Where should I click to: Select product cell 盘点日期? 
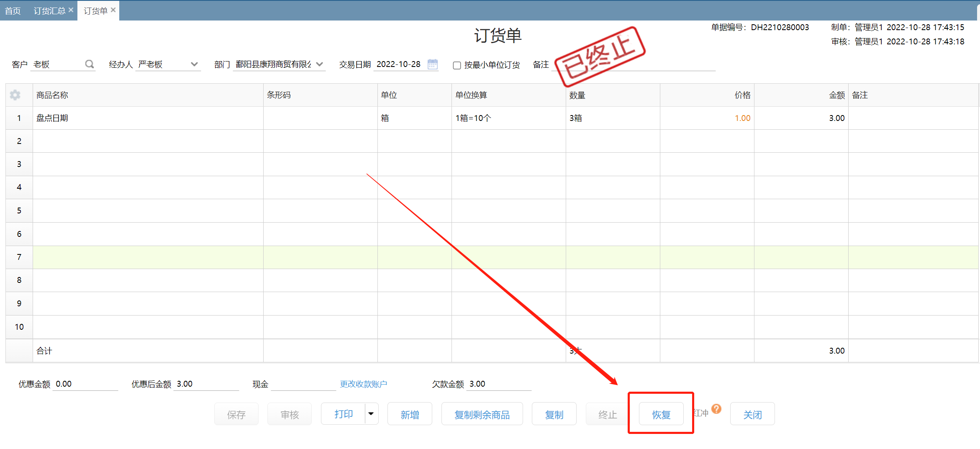point(148,118)
